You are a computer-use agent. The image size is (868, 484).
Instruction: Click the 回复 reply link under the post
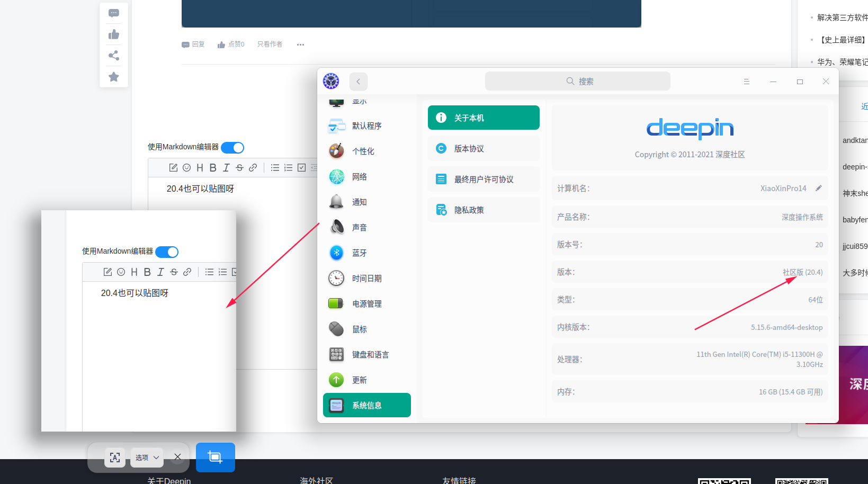(193, 44)
